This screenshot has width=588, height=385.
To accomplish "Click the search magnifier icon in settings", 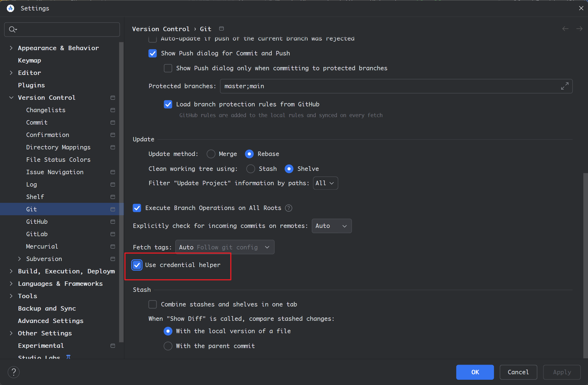I will point(12,29).
